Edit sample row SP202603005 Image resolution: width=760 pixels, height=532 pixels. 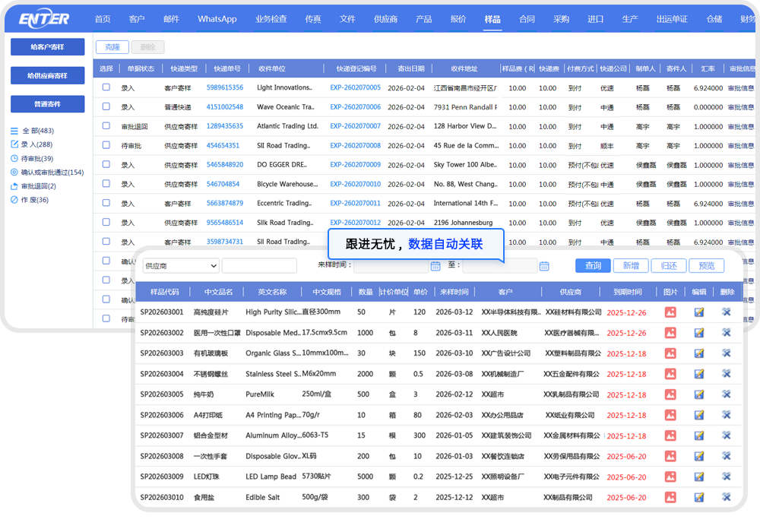tap(699, 394)
